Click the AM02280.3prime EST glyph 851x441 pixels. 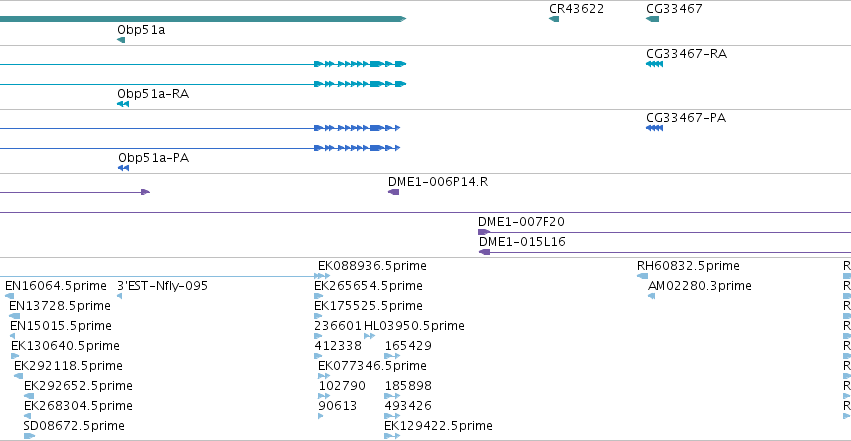point(652,296)
